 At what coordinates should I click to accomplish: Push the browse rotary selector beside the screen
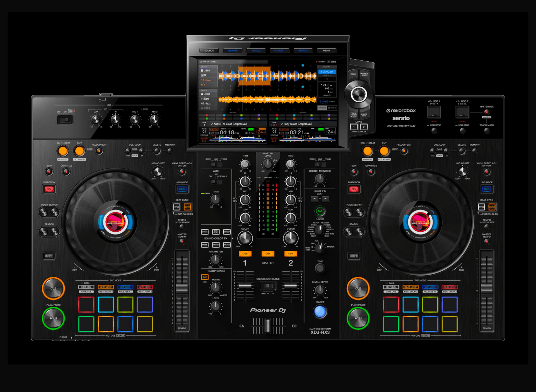pos(358,94)
